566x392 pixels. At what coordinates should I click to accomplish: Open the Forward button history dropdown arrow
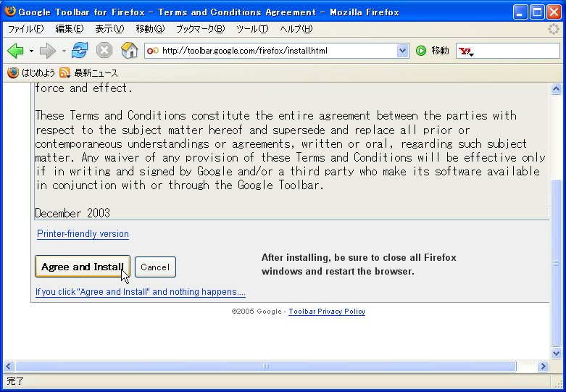[x=64, y=51]
